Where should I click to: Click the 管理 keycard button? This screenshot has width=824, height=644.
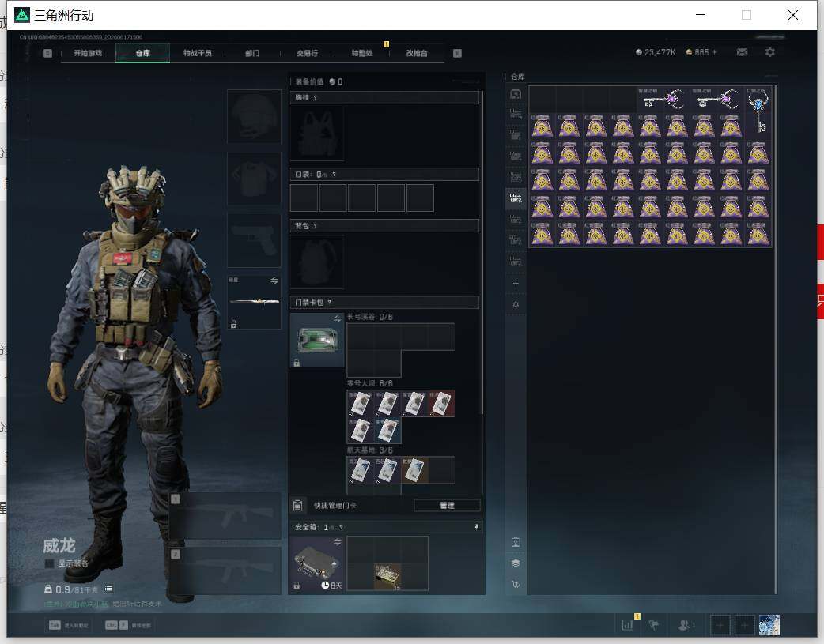pos(448,506)
